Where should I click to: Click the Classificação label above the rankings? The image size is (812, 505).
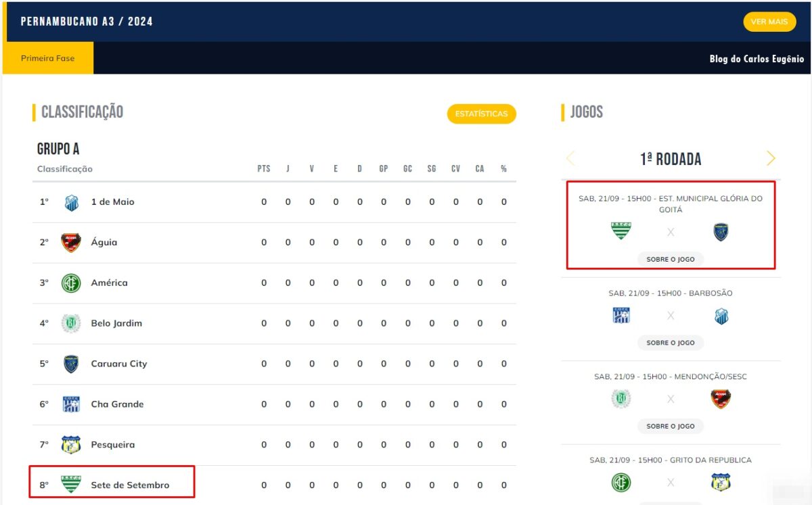coord(65,169)
